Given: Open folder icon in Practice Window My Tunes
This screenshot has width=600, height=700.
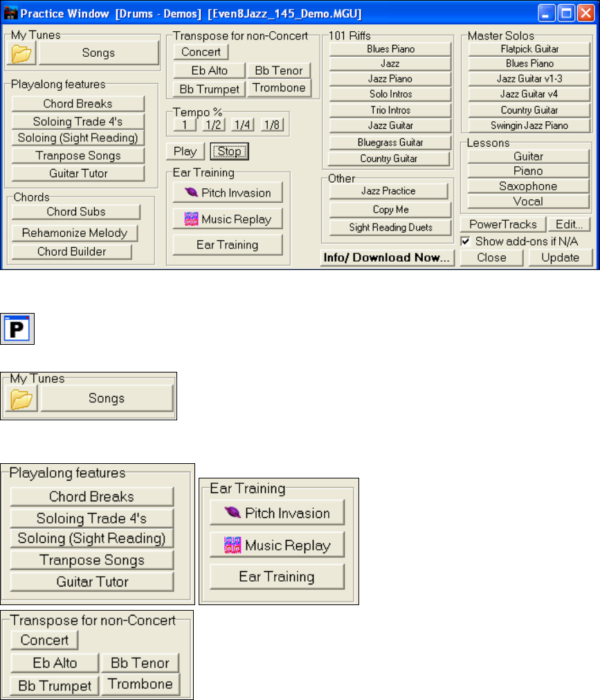Looking at the screenshot, I should tap(21, 54).
